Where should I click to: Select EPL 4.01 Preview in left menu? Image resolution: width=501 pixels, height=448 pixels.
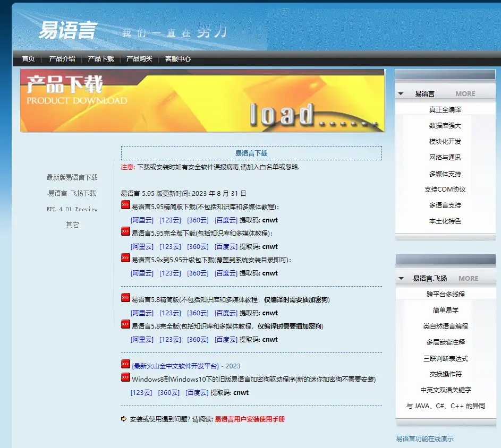[x=72, y=209]
